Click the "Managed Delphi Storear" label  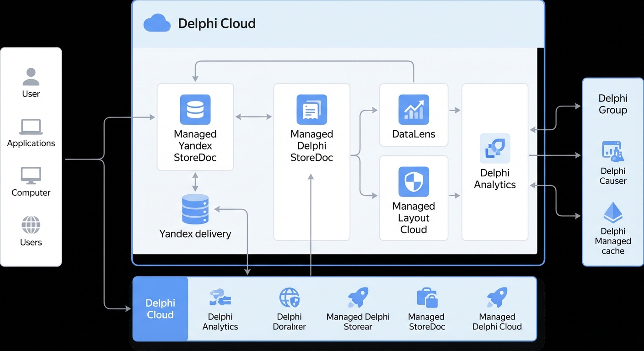[x=358, y=322]
